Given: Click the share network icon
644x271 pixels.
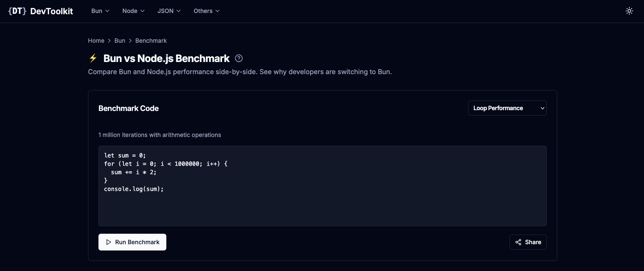Looking at the screenshot, I should click(518, 242).
